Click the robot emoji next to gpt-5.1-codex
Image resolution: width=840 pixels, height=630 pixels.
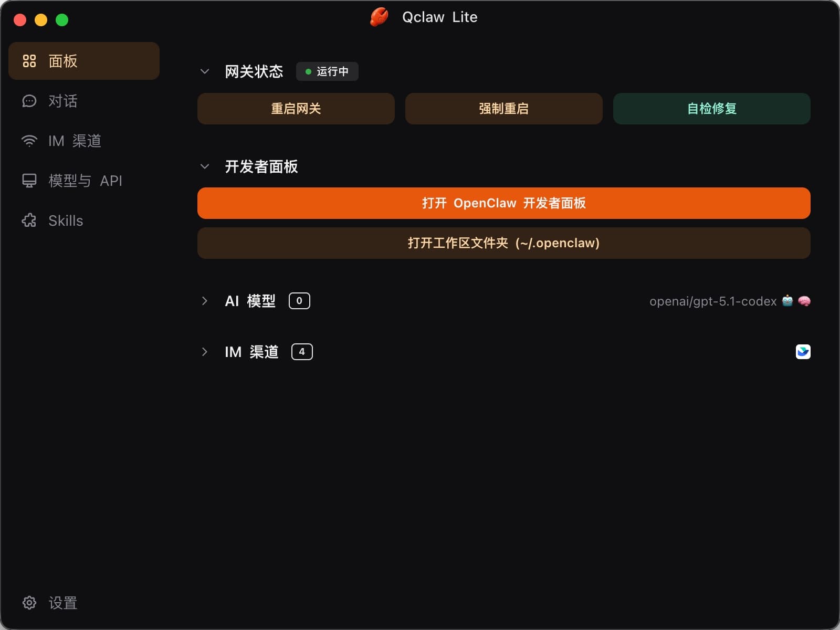(x=785, y=301)
